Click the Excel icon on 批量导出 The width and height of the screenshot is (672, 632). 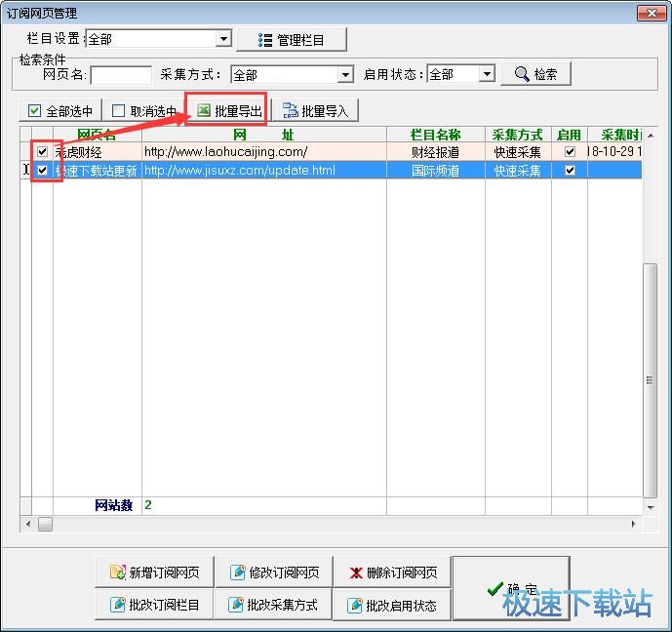click(x=204, y=110)
